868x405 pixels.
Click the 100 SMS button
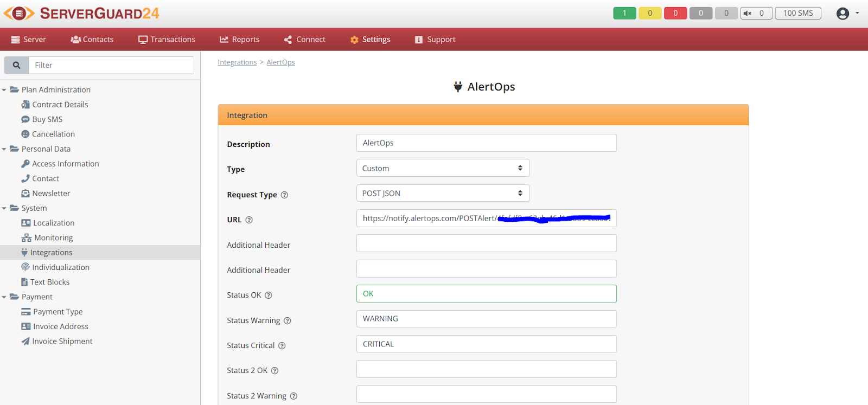pos(797,14)
